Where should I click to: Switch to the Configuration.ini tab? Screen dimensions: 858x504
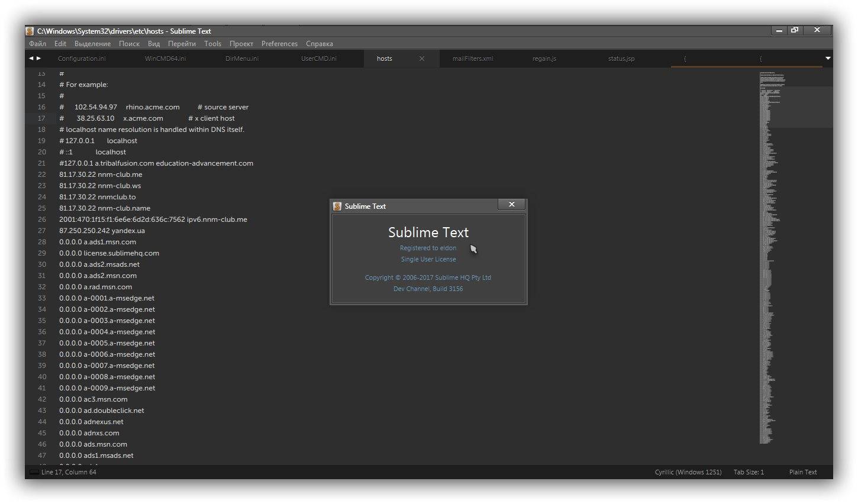click(82, 59)
